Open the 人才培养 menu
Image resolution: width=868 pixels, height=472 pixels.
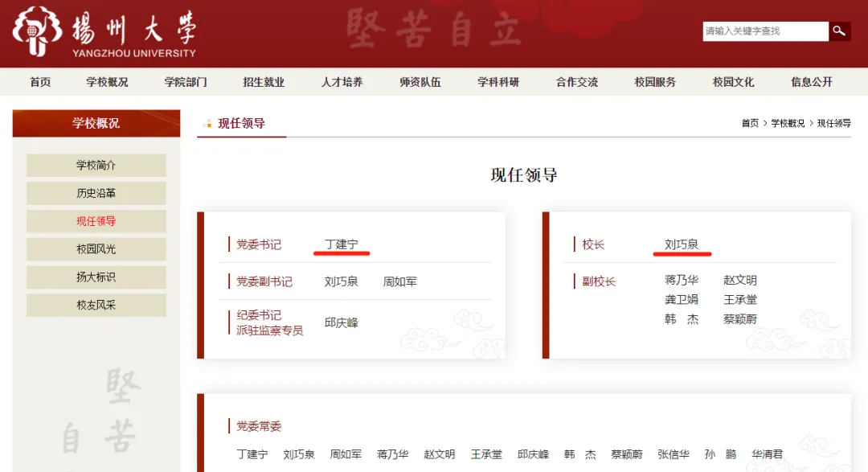coord(342,82)
